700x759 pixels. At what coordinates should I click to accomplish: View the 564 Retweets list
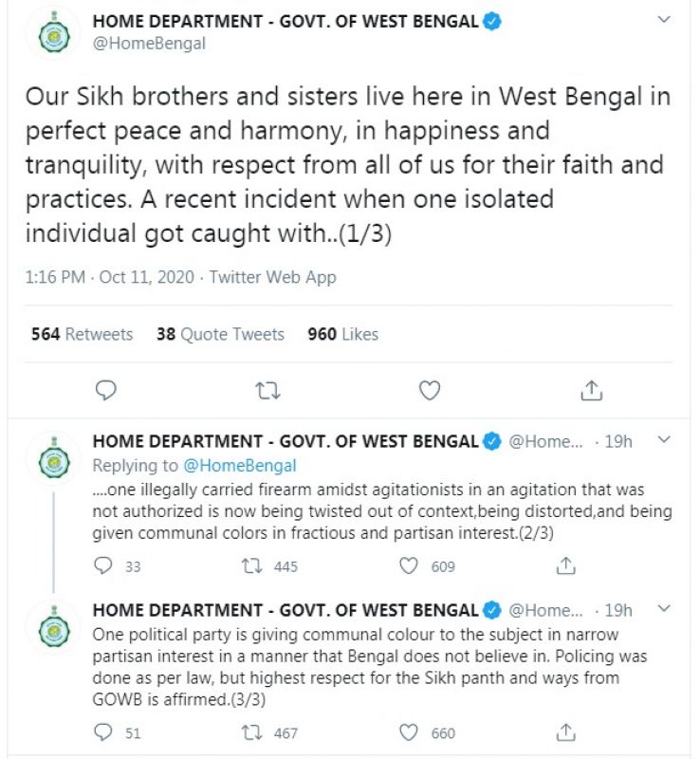tap(82, 334)
